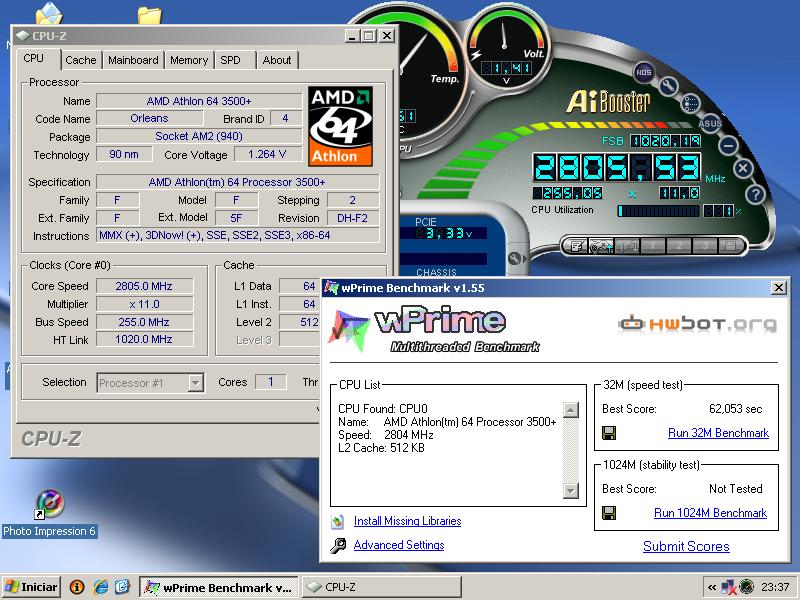This screenshot has width=800, height=600.
Task: Click the Bus Speed 255.0 MHz value
Action: point(144,322)
